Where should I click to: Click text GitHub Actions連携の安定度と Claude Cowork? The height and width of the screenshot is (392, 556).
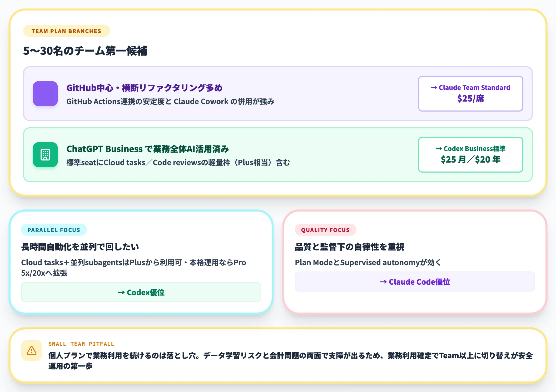[x=147, y=102]
